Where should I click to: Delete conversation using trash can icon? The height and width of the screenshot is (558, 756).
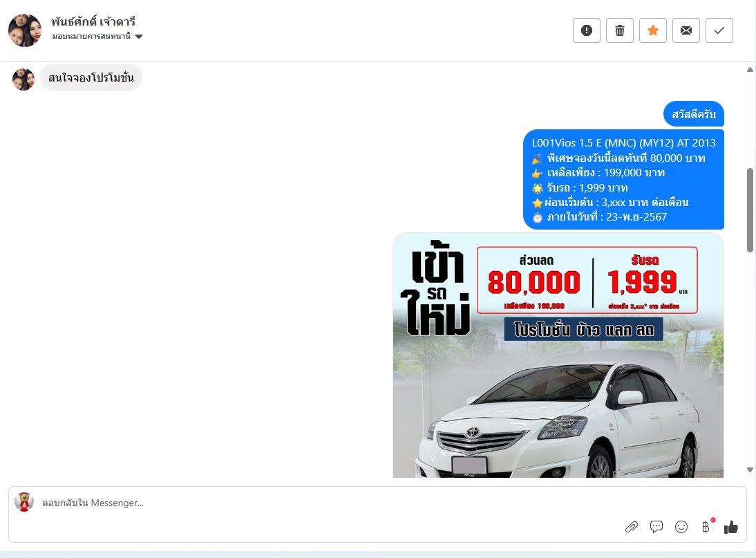coord(620,30)
